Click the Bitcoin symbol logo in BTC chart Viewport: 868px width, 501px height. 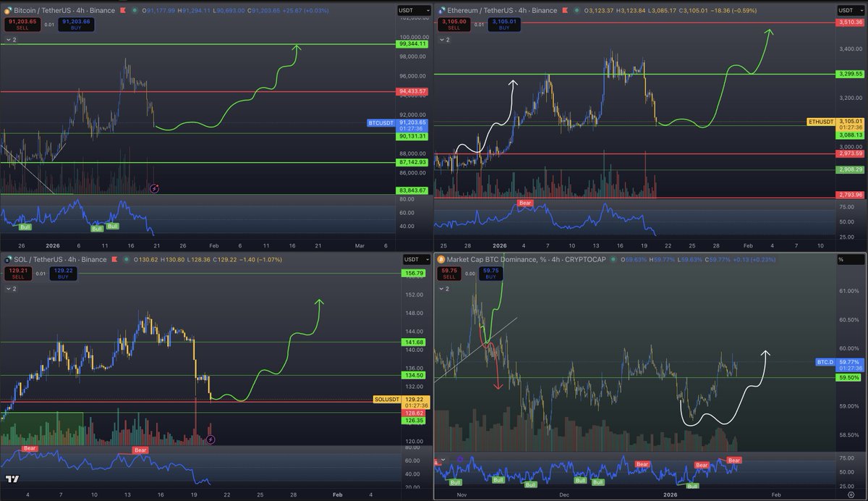[x=7, y=11]
